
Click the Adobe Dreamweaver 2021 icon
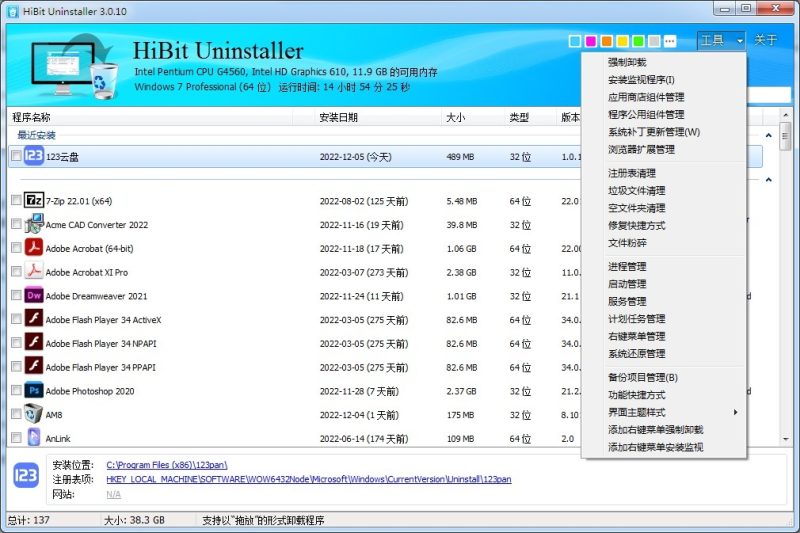tap(34, 295)
